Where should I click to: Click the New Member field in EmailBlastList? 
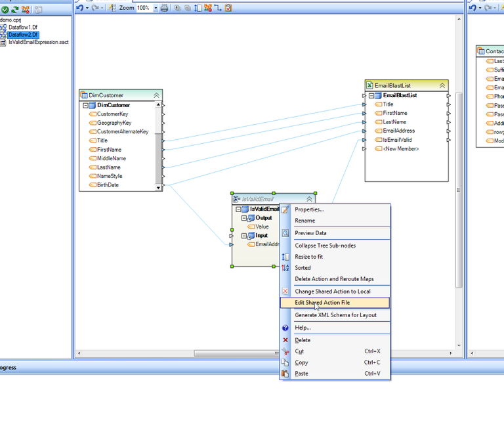(x=400, y=148)
